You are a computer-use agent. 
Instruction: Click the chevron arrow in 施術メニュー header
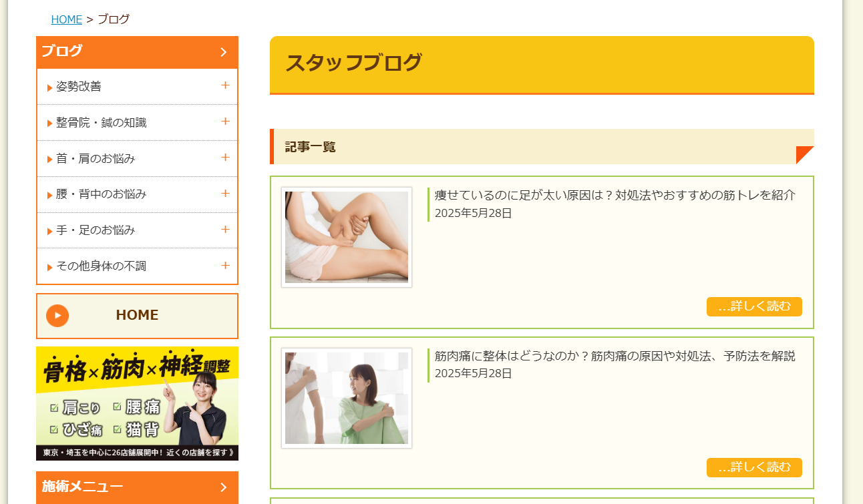point(224,487)
